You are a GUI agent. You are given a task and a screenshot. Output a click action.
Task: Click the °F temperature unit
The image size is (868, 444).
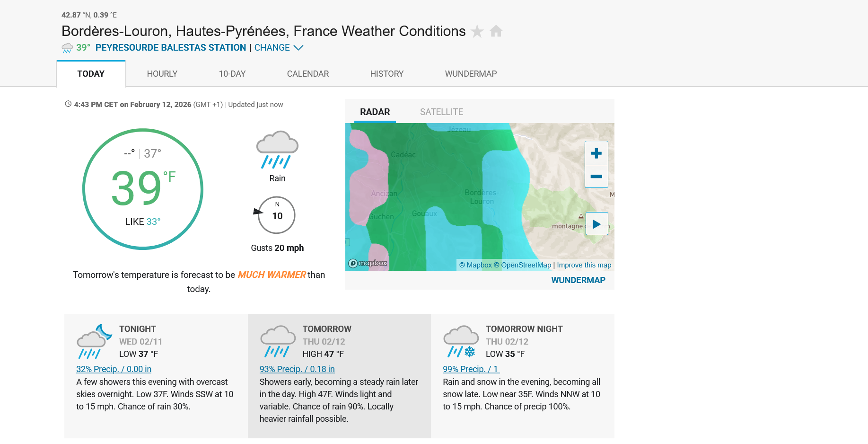tap(169, 177)
